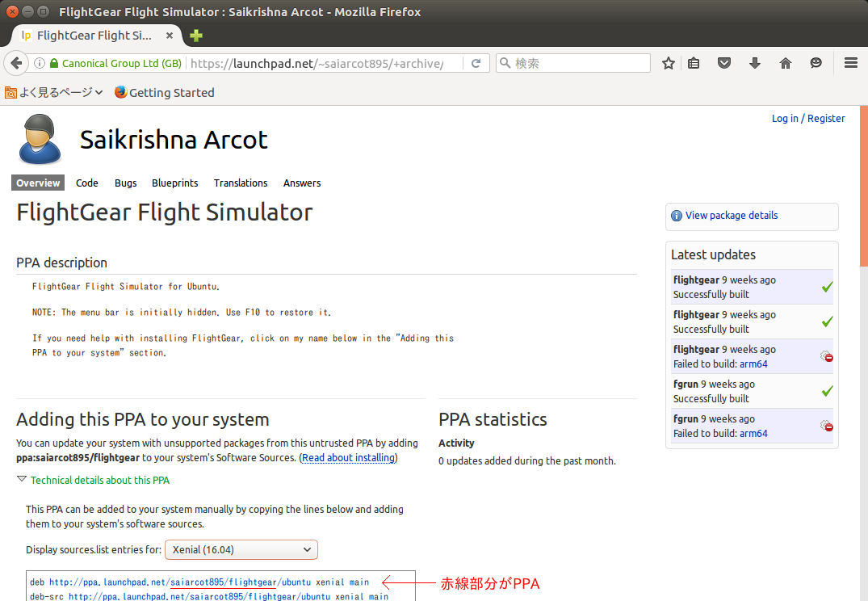Select the Overview tab
This screenshot has width=868, height=601.
[x=38, y=183]
